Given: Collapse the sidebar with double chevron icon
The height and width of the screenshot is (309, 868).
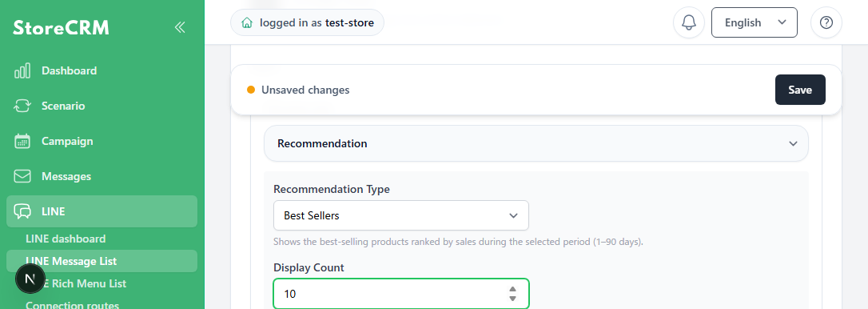Looking at the screenshot, I should click(179, 27).
